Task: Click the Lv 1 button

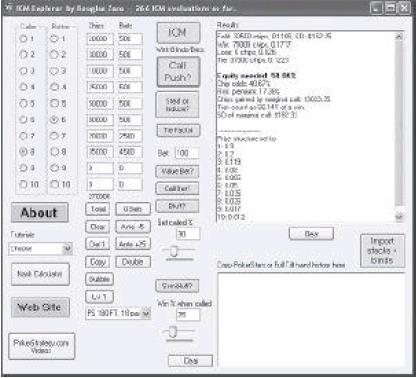Action: (99, 297)
